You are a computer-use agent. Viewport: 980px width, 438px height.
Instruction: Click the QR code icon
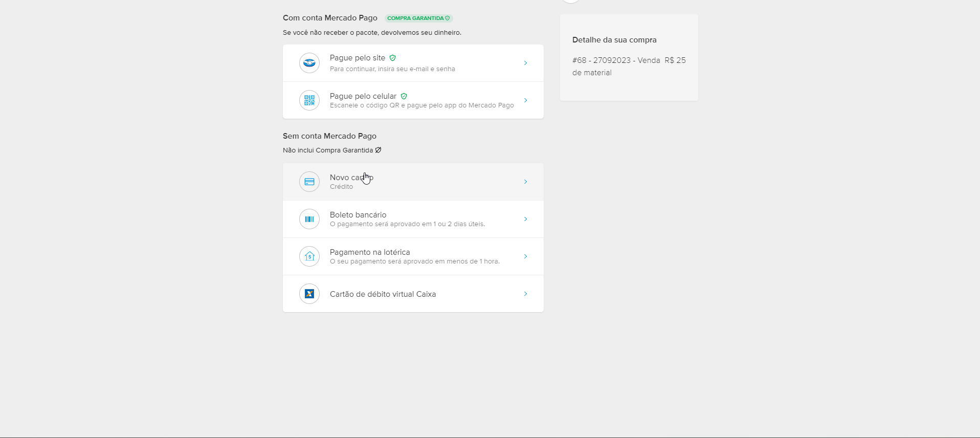tap(309, 100)
